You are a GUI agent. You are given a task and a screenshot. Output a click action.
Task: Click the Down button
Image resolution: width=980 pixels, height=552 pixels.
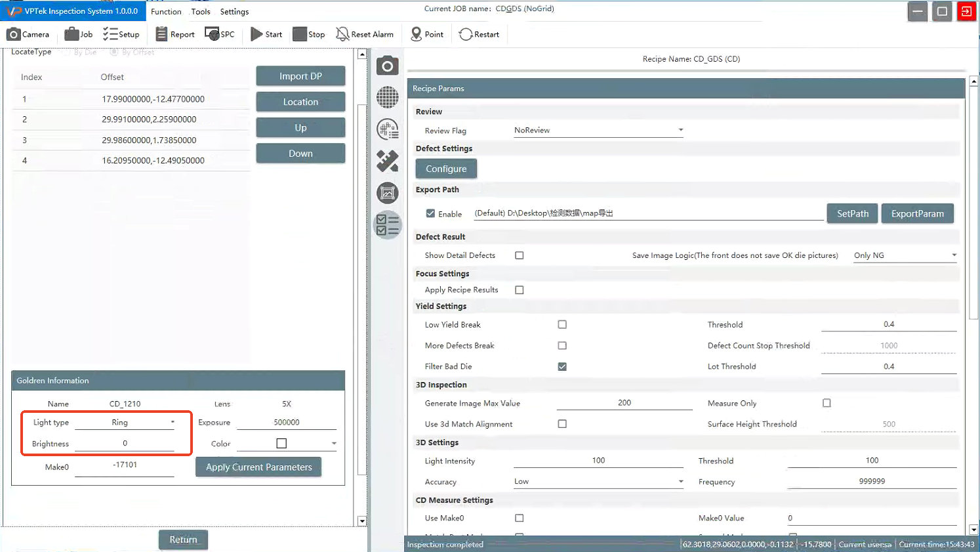(x=300, y=153)
